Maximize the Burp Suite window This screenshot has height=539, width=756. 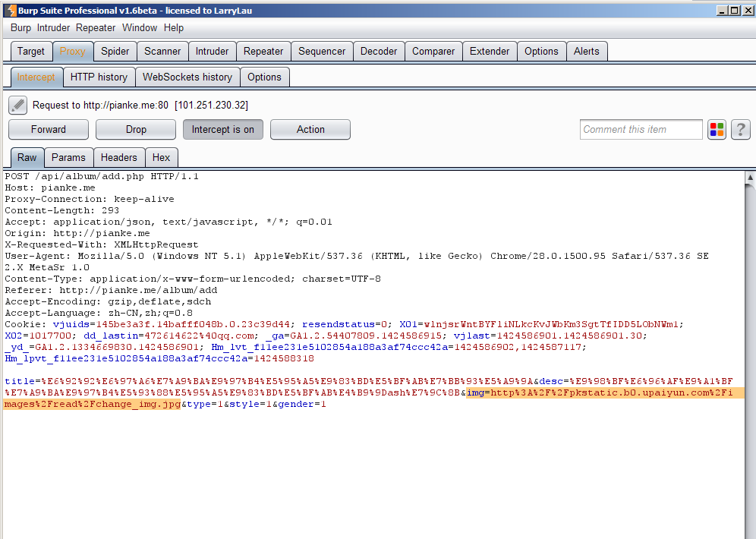[734, 11]
